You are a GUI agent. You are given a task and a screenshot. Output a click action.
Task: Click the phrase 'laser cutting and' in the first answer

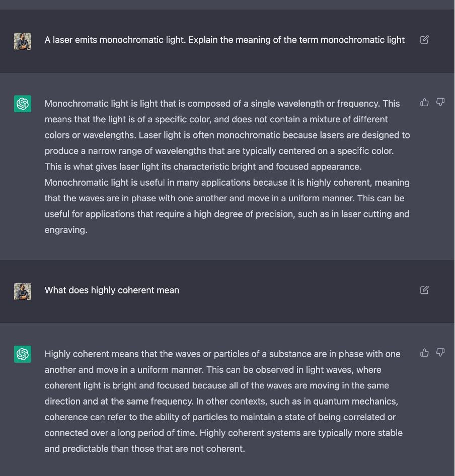coord(375,214)
